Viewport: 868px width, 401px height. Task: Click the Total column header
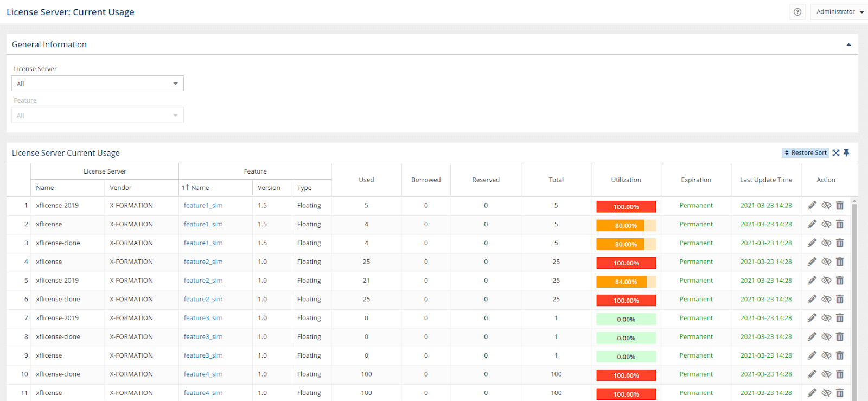pyautogui.click(x=556, y=180)
